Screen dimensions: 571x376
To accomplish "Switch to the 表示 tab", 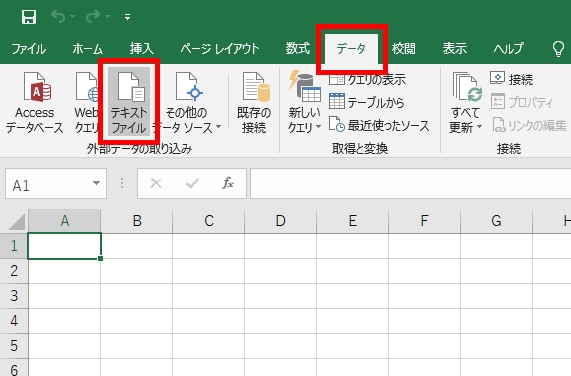I will [454, 49].
